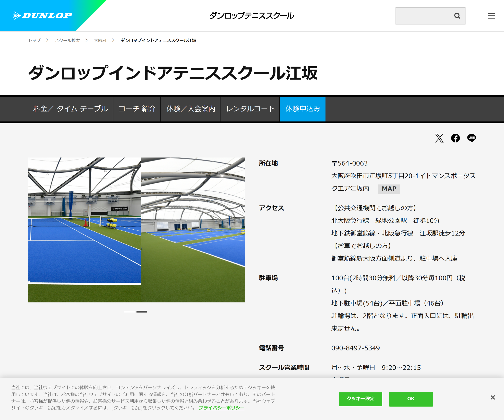Image resolution: width=504 pixels, height=420 pixels.
Task: Open the hamburger menu
Action: [x=492, y=16]
